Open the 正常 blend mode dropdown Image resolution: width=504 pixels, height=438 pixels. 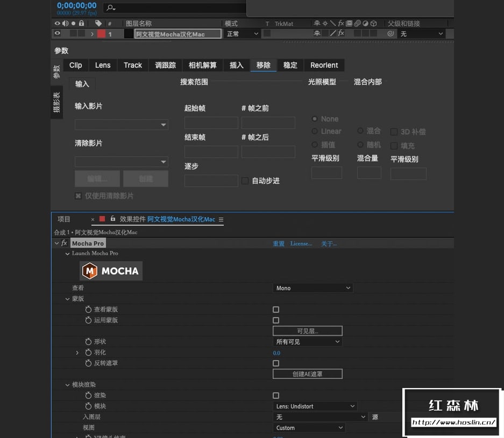tap(242, 33)
